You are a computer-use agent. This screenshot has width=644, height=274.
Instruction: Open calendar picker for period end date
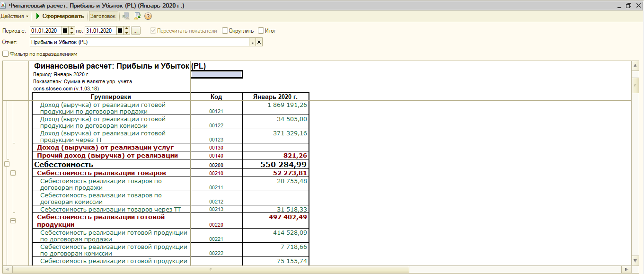pos(120,31)
